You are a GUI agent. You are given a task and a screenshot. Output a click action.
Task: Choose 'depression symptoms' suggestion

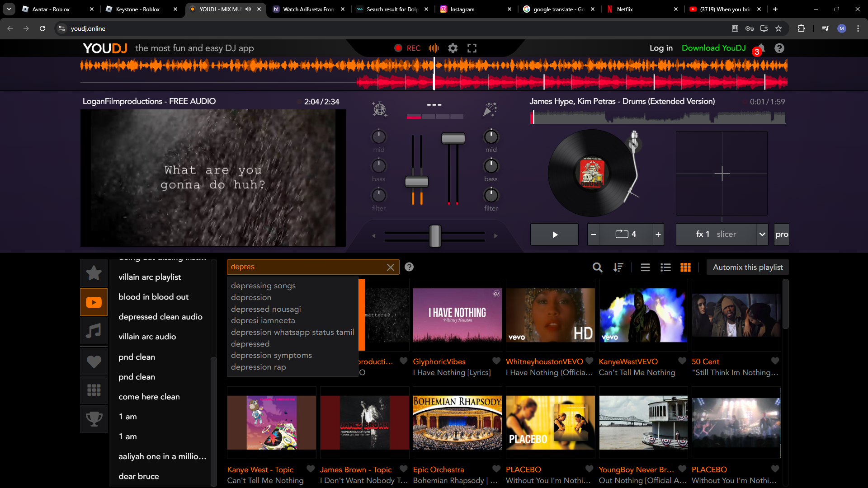tap(271, 355)
